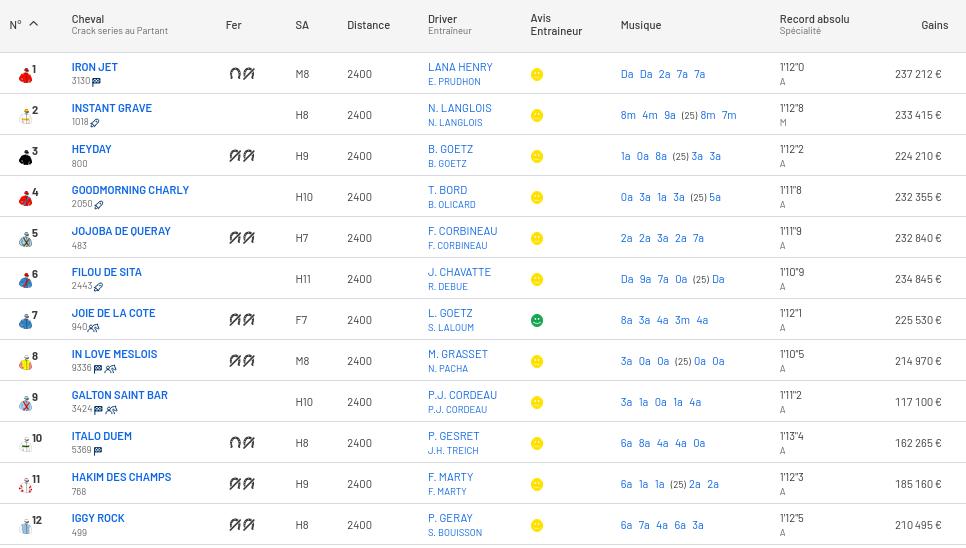Click the unshod Fer icon on Iggy Rock row

[242, 525]
